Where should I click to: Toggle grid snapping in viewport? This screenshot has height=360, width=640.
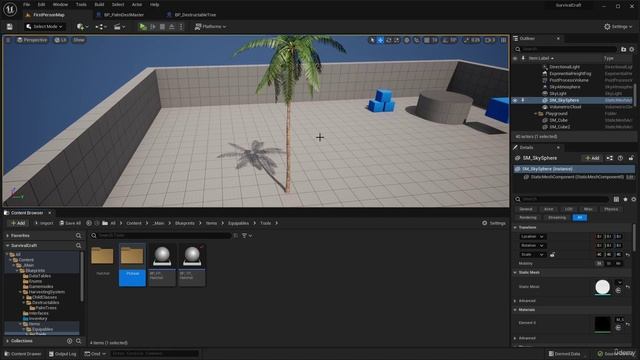(427, 40)
